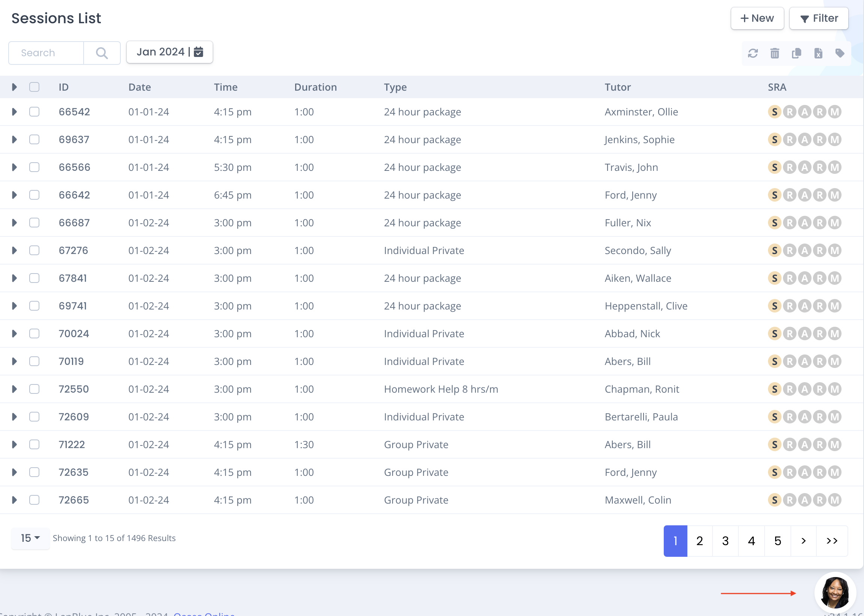
Task: Click first R badge for session 69741
Action: tap(790, 306)
